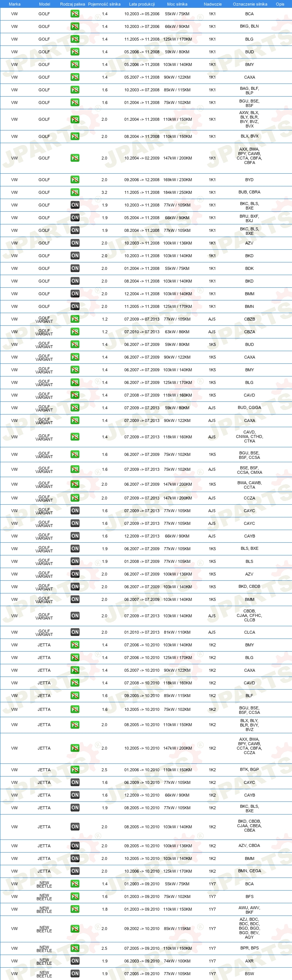The height and width of the screenshot is (980, 292).
Task: Click the Nadwozie column header
Action: click(x=213, y=4)
